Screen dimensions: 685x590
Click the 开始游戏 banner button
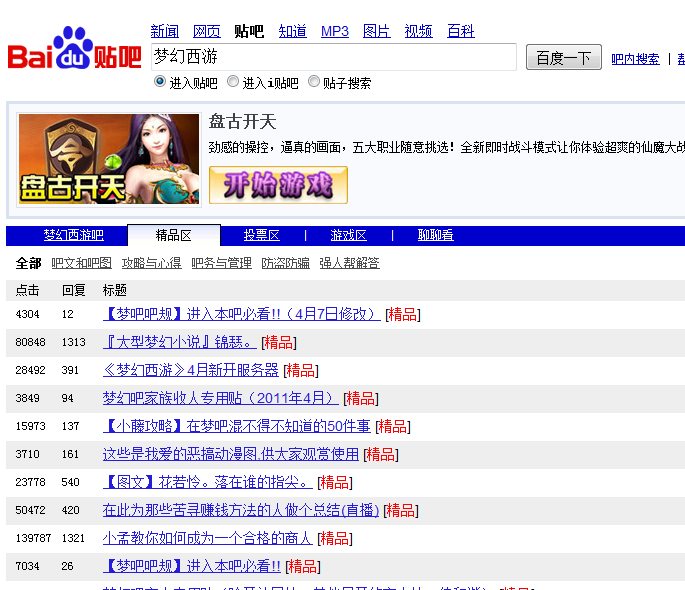coord(278,185)
